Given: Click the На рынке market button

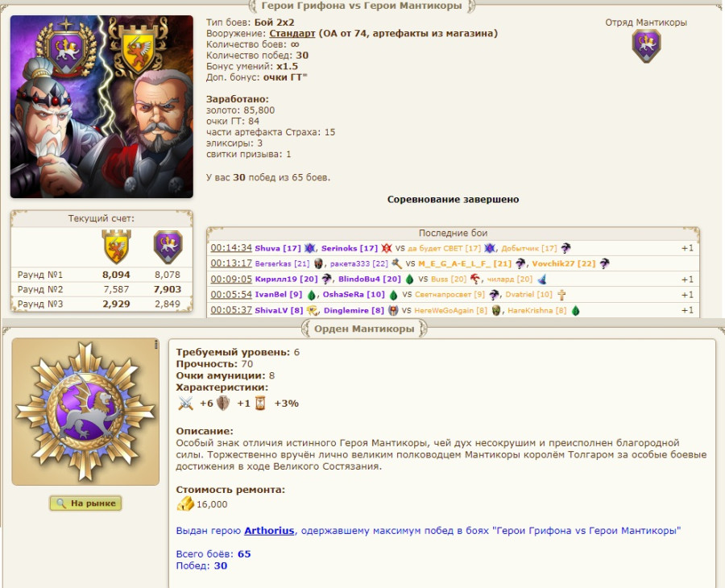Looking at the screenshot, I should pyautogui.click(x=85, y=503).
